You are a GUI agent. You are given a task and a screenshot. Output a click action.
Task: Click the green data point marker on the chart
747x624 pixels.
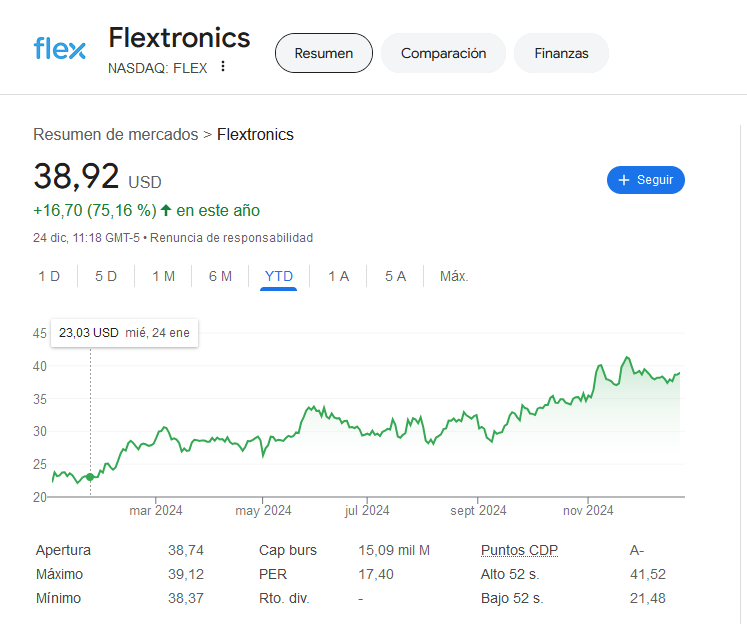(x=90, y=477)
